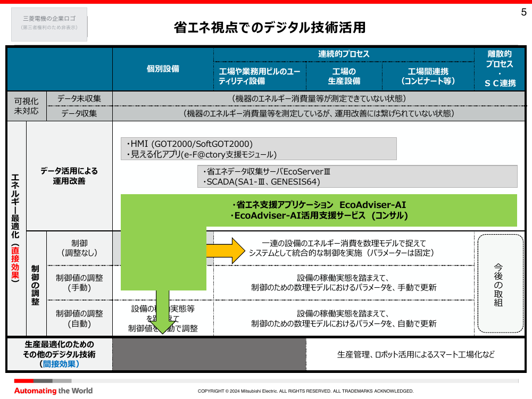Click the 離散的プロセス・SC連携 header
The image size is (532, 399).
pyautogui.click(x=500, y=69)
